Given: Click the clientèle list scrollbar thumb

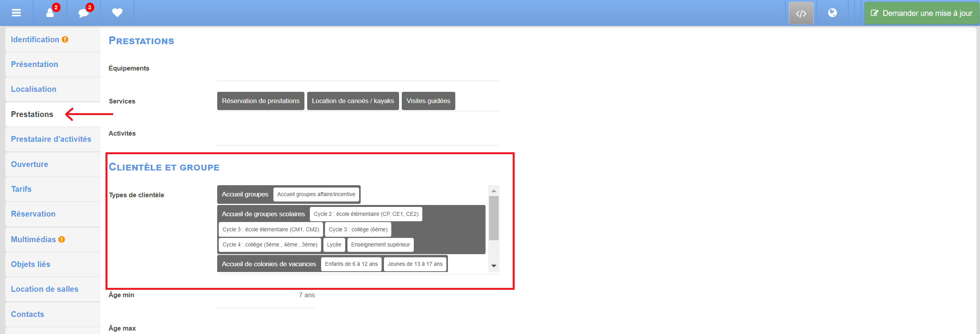Looking at the screenshot, I should pyautogui.click(x=494, y=218).
